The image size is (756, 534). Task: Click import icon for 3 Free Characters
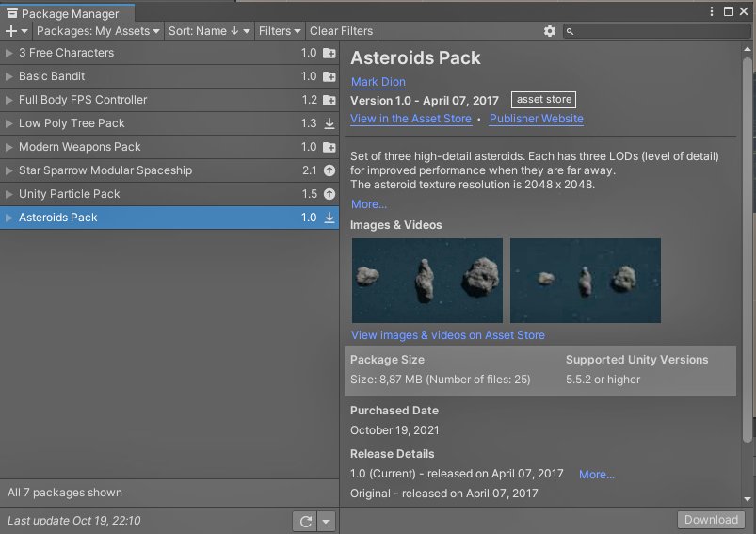(x=330, y=53)
